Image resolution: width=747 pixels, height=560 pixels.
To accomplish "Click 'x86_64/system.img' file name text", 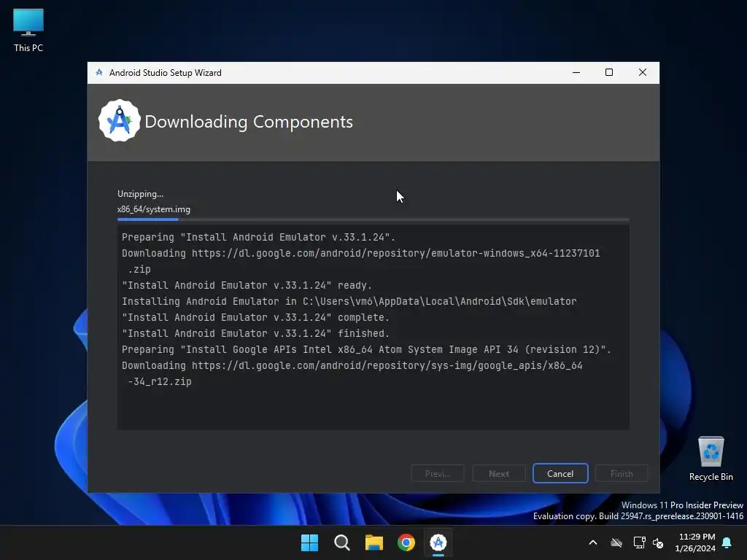I will pos(153,209).
